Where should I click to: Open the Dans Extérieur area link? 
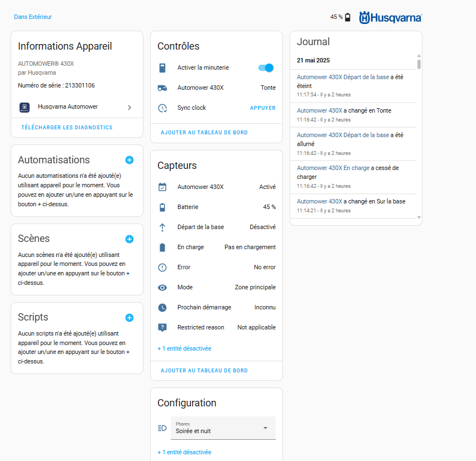click(x=33, y=17)
